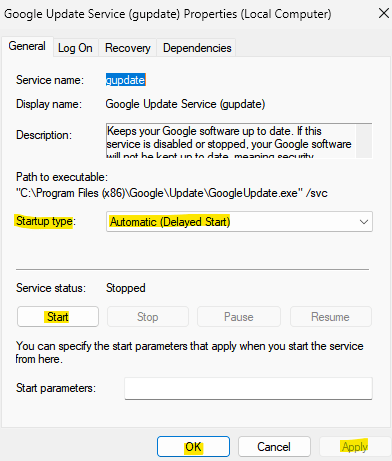Switch to the General tab

pyautogui.click(x=27, y=46)
